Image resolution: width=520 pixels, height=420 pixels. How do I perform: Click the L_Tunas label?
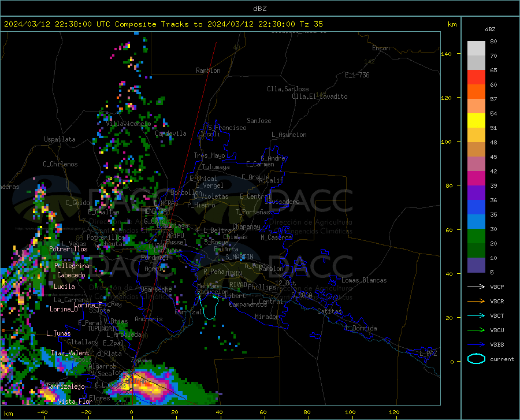point(58,333)
